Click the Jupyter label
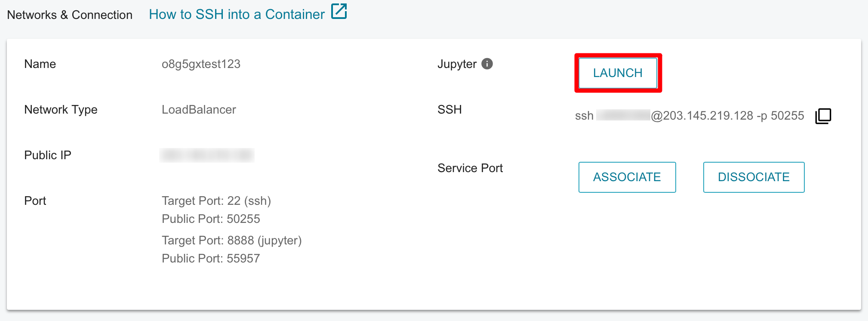 (457, 64)
